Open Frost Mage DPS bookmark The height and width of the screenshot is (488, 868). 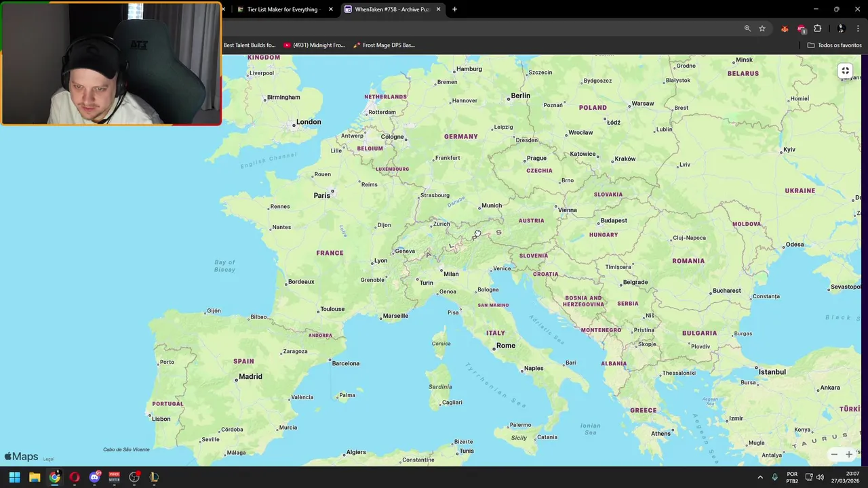pos(384,45)
